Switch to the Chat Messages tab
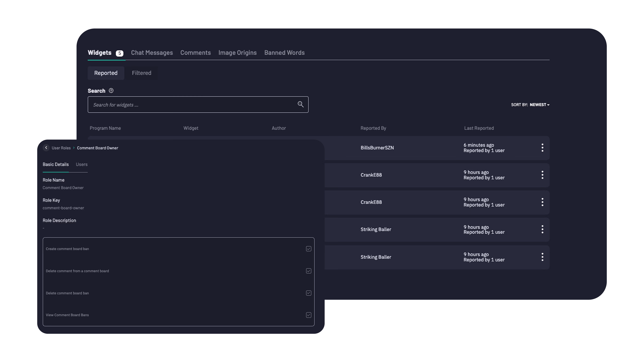The width and height of the screenshot is (644, 362). 152,53
